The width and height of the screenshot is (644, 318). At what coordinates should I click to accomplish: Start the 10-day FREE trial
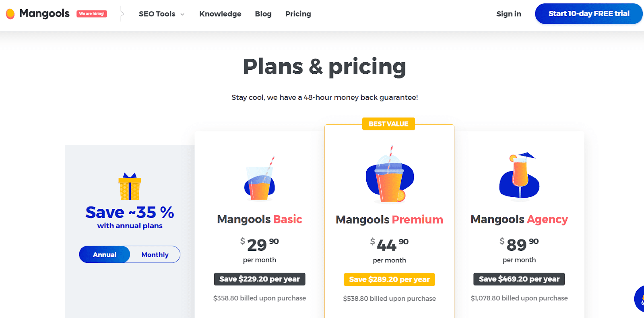(589, 14)
